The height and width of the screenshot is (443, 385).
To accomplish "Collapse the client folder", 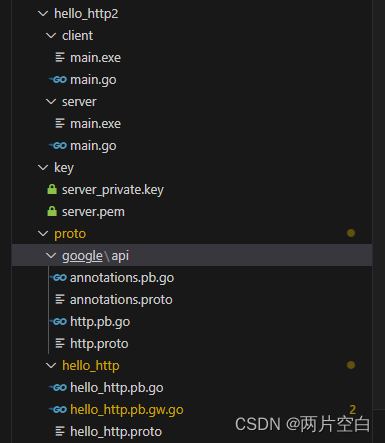I will click(51, 35).
